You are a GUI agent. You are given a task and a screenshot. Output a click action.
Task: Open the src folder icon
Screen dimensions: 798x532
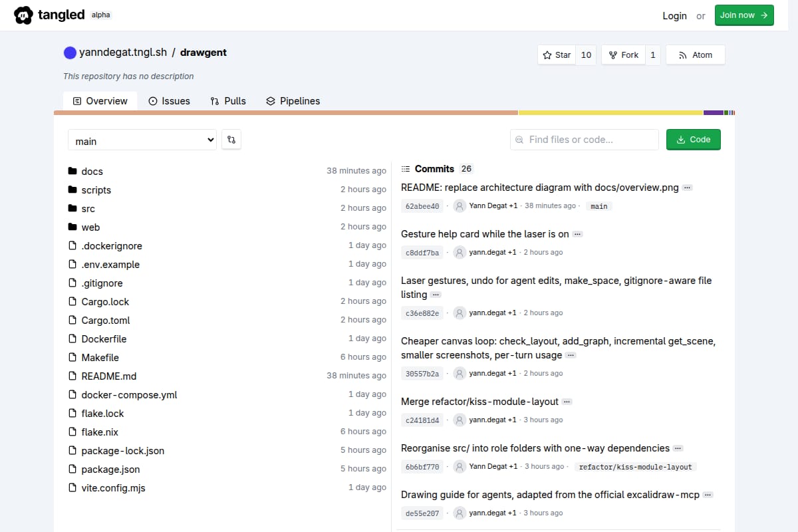point(73,208)
